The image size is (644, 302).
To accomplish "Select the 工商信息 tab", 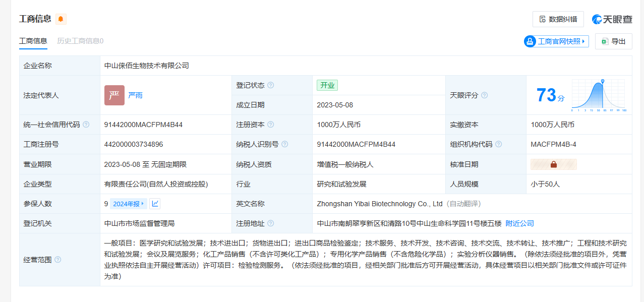I will pos(33,41).
